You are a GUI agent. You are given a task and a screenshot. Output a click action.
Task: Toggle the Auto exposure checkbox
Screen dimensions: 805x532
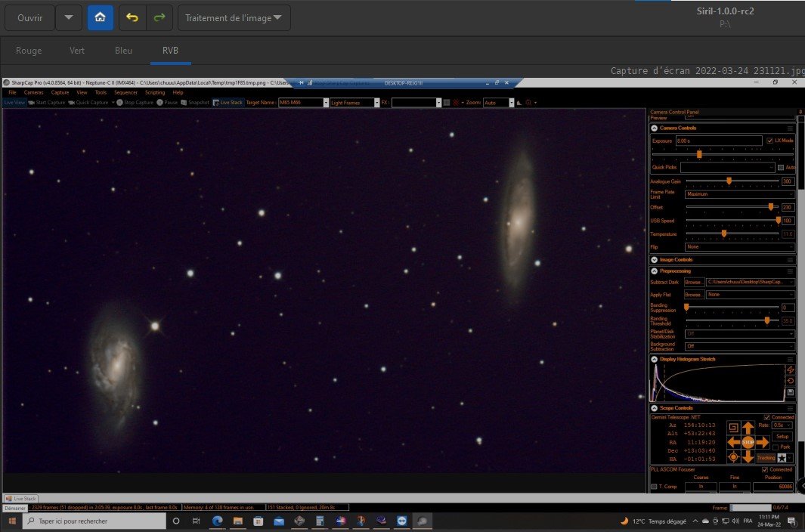780,168
